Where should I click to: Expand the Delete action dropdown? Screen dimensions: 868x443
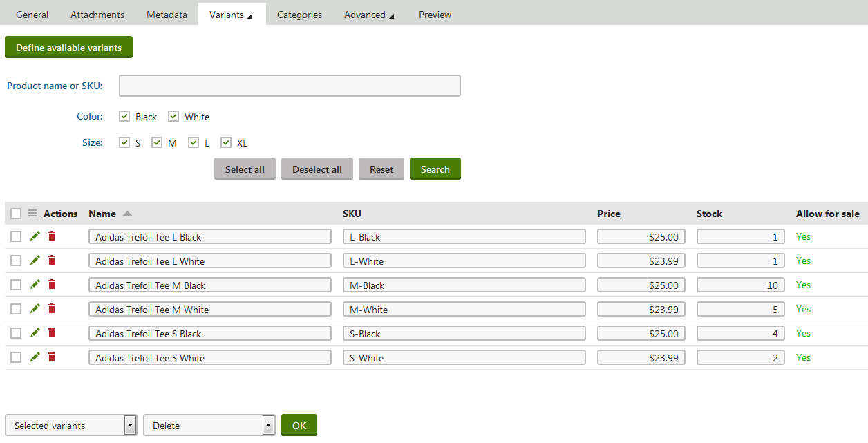(x=209, y=426)
